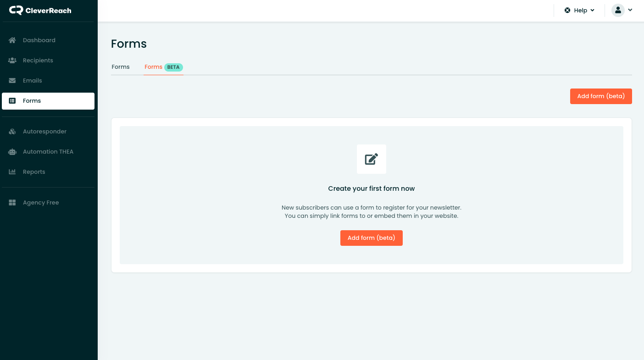The image size is (644, 360).
Task: Click the Automation THEA robot icon
Action: point(12,152)
